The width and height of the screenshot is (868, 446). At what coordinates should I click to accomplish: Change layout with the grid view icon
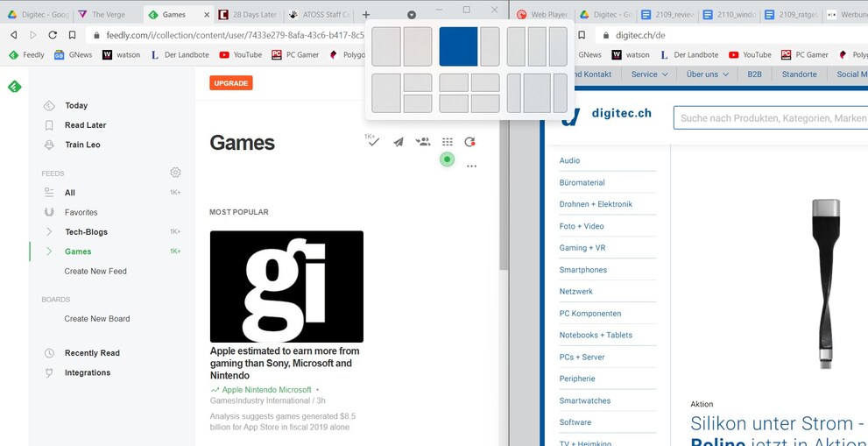coord(448,143)
